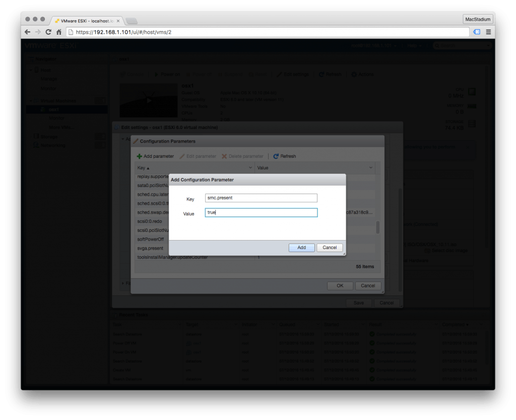
Task: Open a new browser tab
Action: point(132,21)
